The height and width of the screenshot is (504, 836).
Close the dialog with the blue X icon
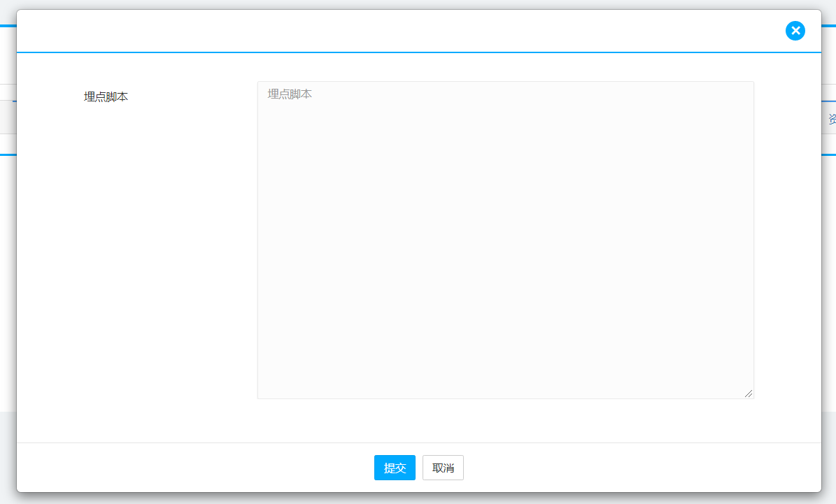click(795, 31)
